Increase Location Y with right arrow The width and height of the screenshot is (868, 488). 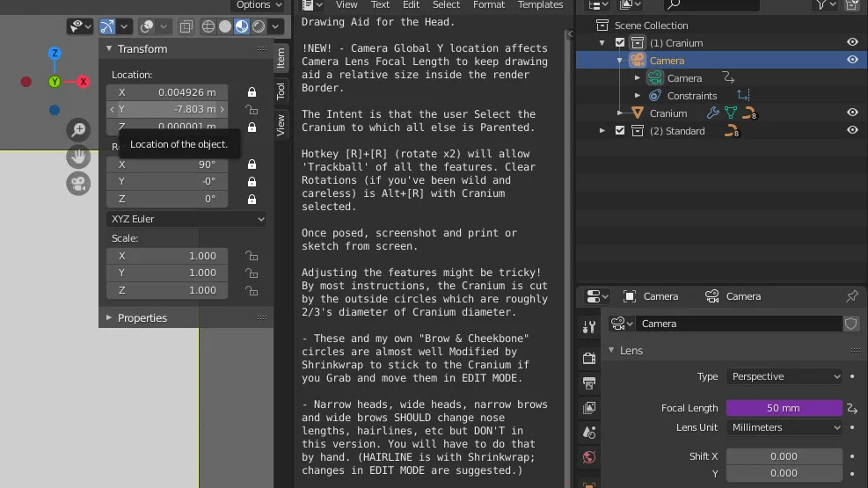pos(222,110)
